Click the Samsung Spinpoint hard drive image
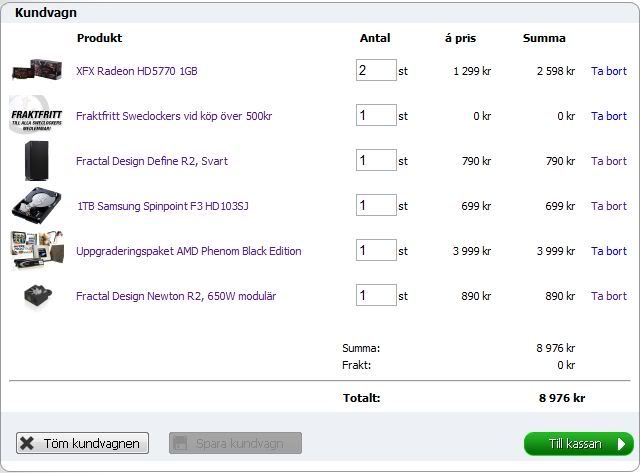This screenshot has width=641, height=473. pos(36,206)
